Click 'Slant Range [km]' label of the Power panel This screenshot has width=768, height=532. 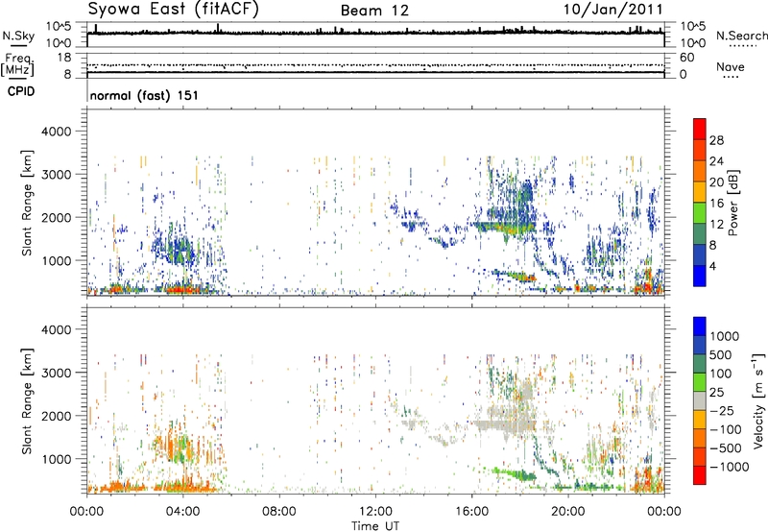[x=27, y=203]
